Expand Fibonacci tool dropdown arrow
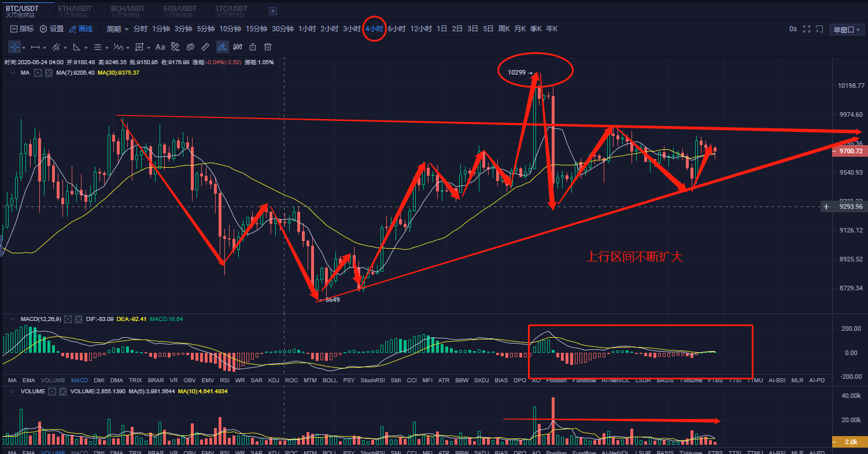Viewport: 868px width, 454px height. pyautogui.click(x=107, y=47)
